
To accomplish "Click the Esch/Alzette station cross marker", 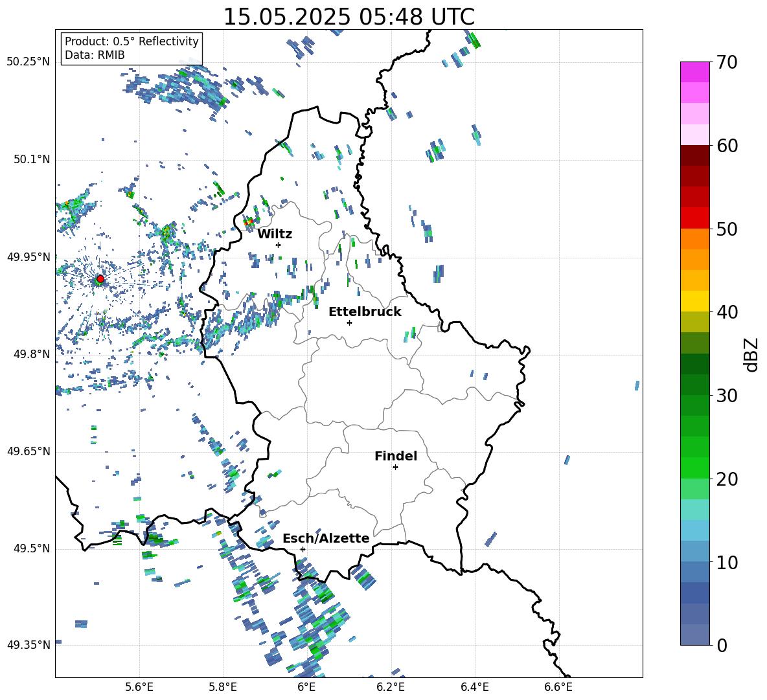I will tap(303, 549).
